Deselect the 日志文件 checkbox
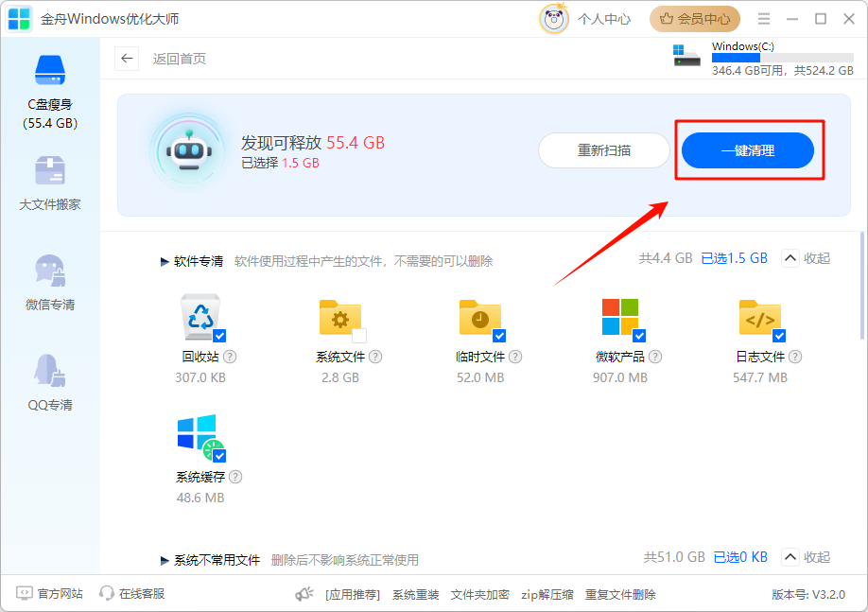This screenshot has height=612, width=868. [x=780, y=334]
